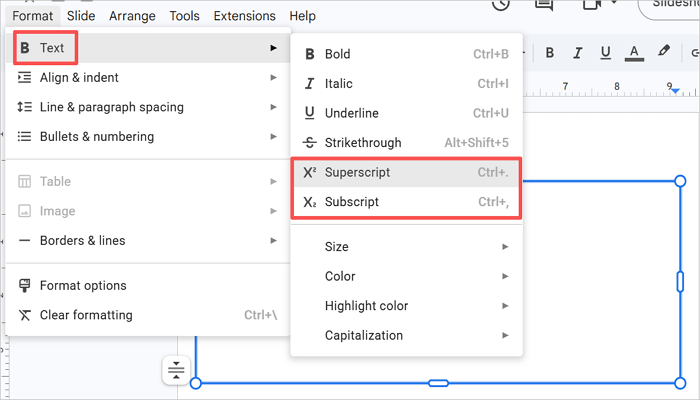Viewport: 700px width, 400px height.
Task: Expand the Text submenu
Action: coord(148,48)
